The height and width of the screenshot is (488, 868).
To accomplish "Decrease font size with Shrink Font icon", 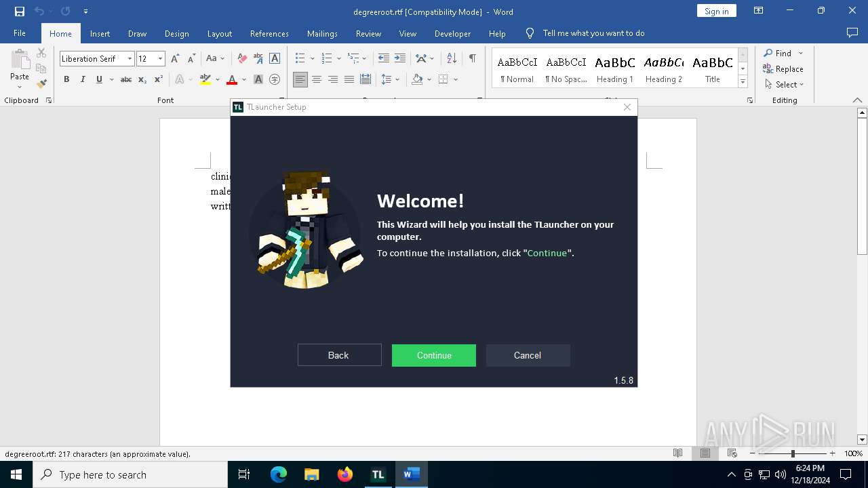I will (192, 58).
